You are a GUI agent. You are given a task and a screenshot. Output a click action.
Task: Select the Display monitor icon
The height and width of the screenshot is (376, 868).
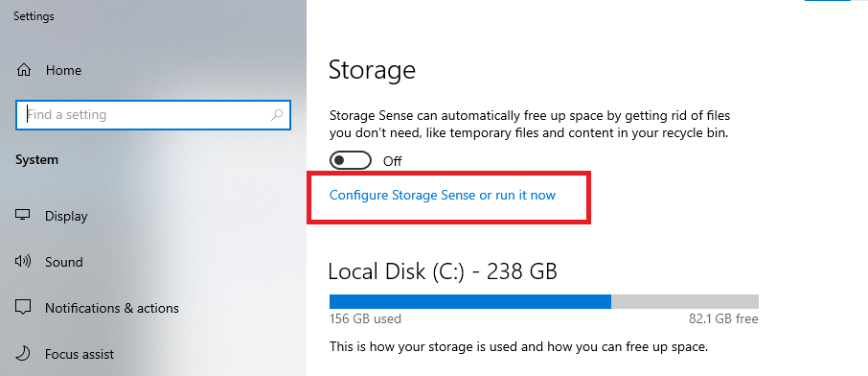click(23, 215)
